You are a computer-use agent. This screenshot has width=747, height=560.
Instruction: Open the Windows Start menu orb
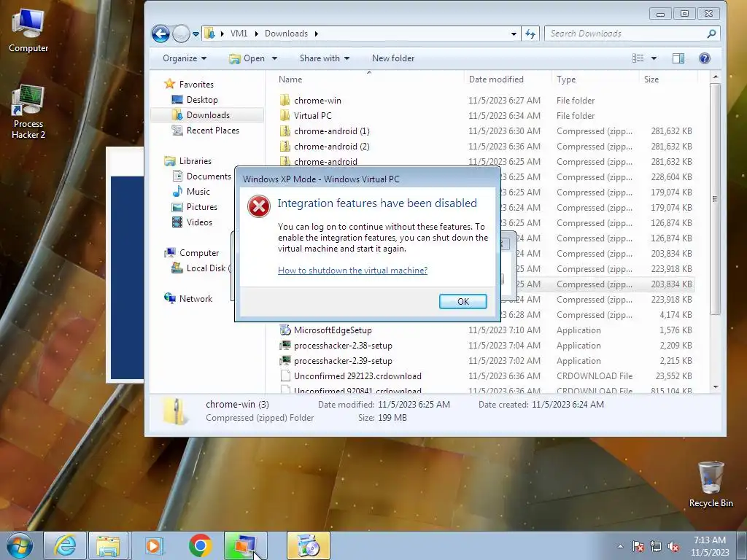[x=20, y=545]
